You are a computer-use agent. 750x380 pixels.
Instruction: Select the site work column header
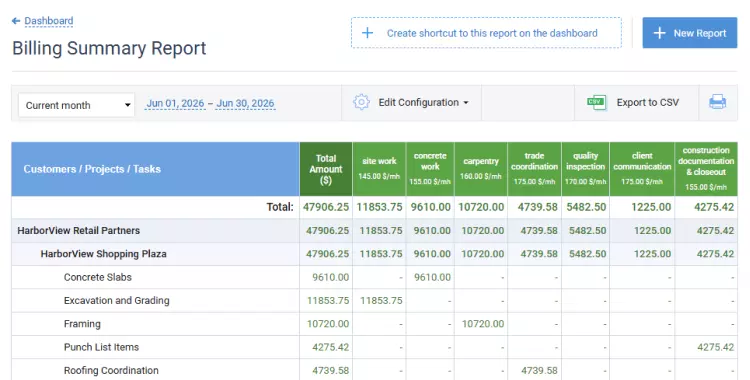(x=379, y=169)
